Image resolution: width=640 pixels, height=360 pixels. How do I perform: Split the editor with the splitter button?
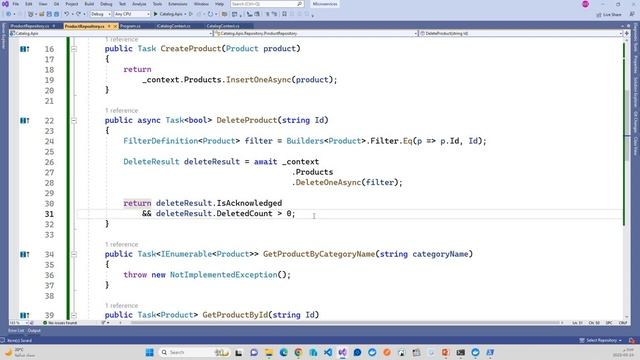click(627, 33)
